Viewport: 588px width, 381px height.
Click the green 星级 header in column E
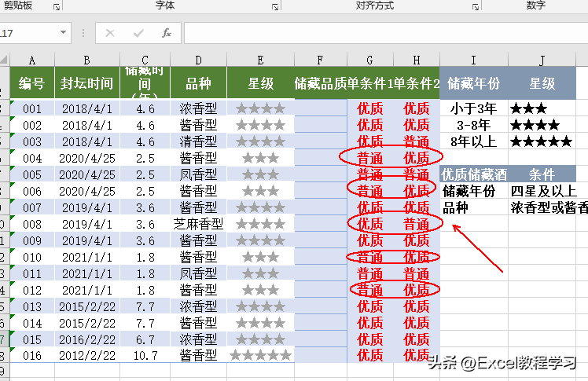coord(261,83)
